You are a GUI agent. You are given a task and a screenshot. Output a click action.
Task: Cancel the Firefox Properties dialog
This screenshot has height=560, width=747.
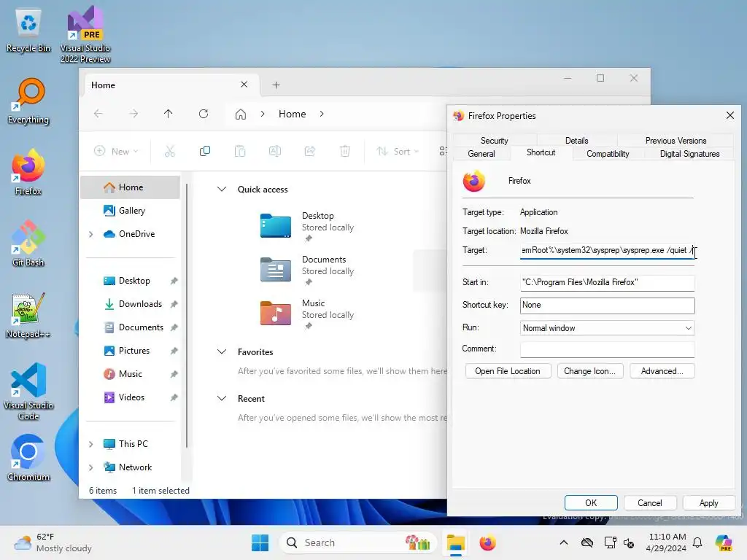(650, 503)
